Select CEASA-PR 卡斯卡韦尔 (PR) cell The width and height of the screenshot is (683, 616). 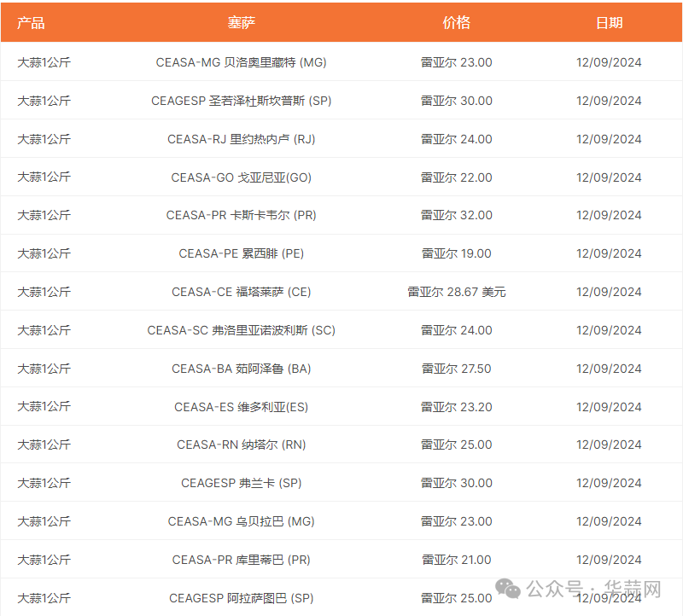point(242,215)
